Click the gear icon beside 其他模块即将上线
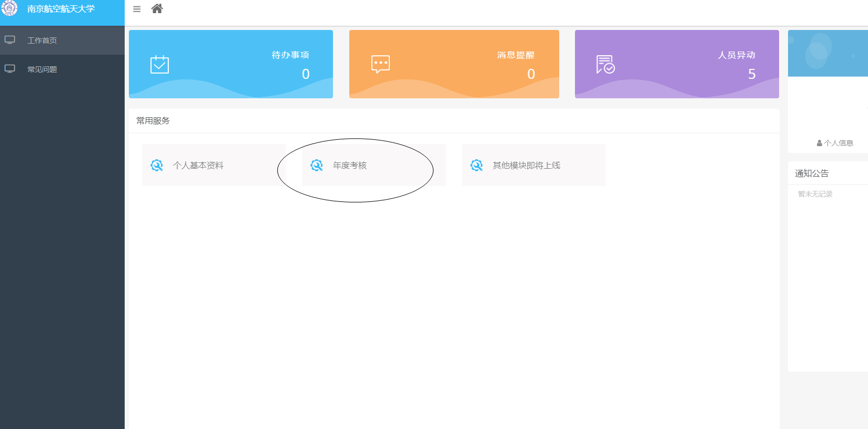 click(477, 165)
